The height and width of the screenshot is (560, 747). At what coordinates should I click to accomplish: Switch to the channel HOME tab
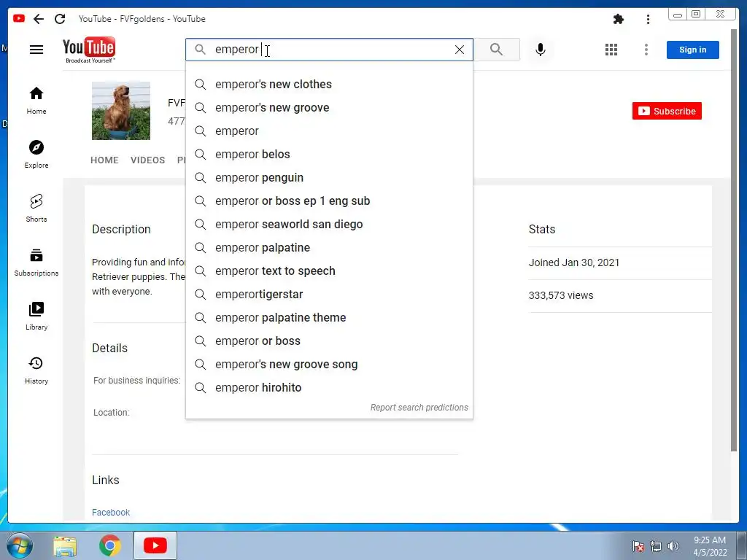click(104, 160)
